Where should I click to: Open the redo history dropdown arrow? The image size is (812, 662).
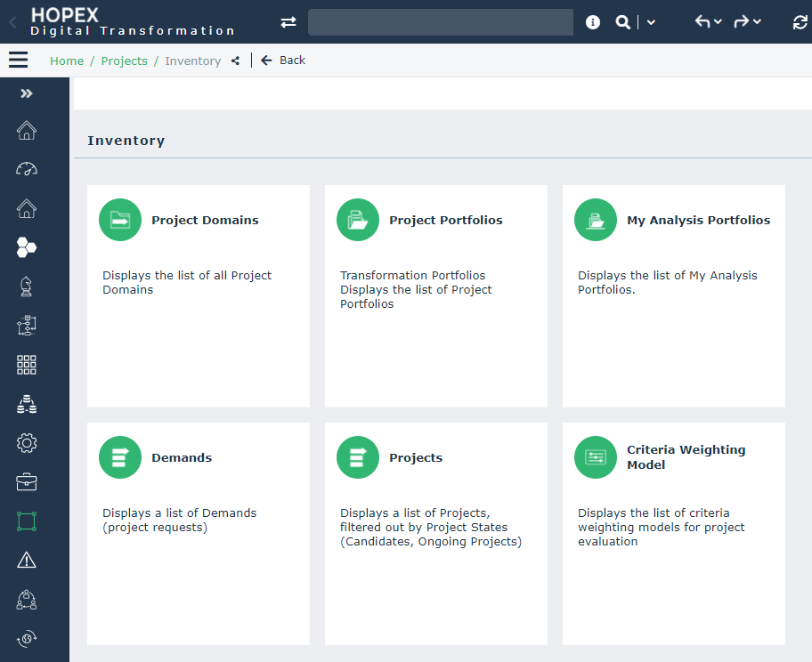pyautogui.click(x=757, y=22)
